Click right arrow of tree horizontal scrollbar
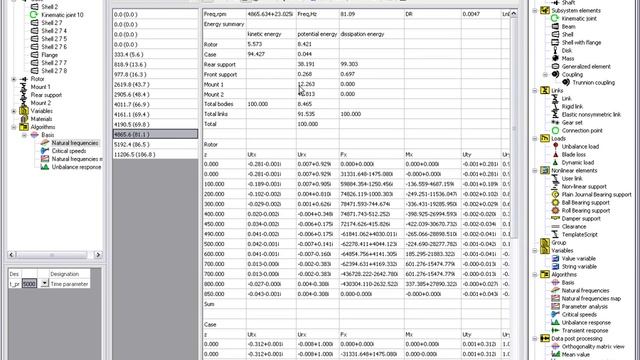Image resolution: width=640 pixels, height=360 pixels. [98, 255]
